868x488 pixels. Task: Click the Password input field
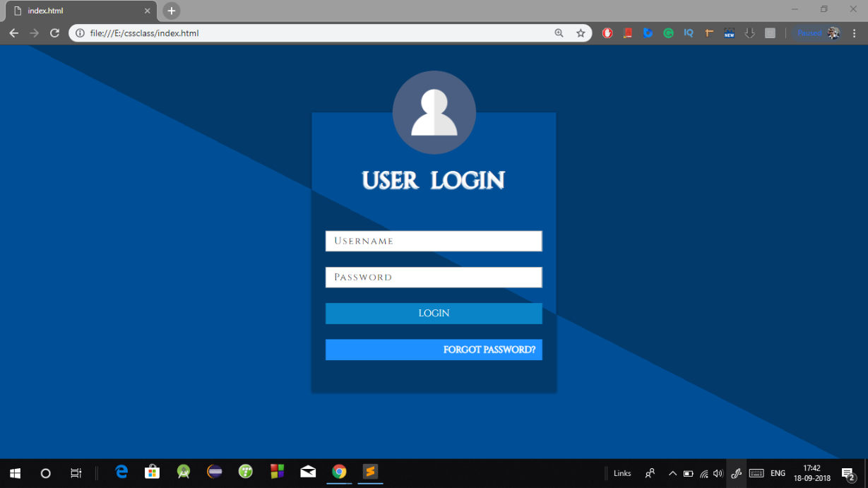(x=433, y=277)
